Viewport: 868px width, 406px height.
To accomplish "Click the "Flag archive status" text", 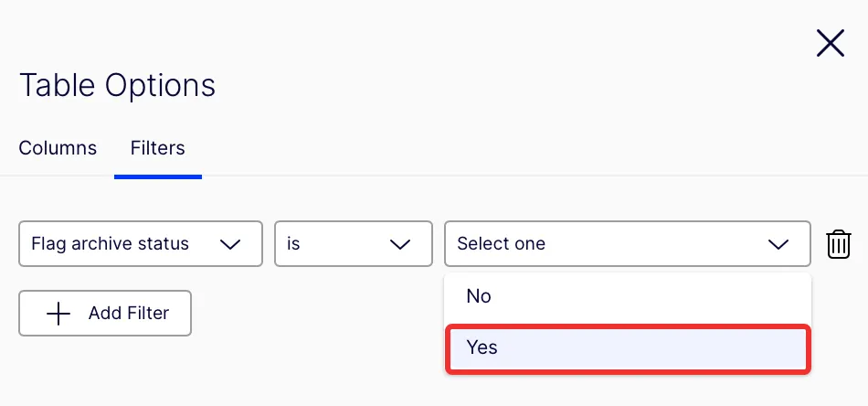I will click(111, 244).
